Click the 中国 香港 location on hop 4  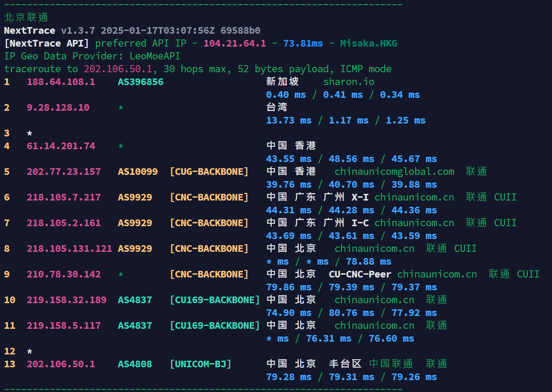(291, 145)
